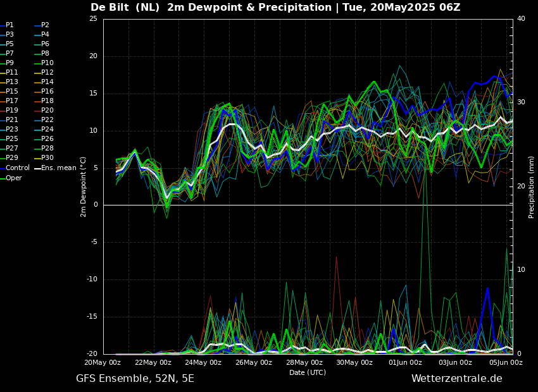Screen dimensions: 538x392
Task: Click the P9 legend entry
Action: 7,63
